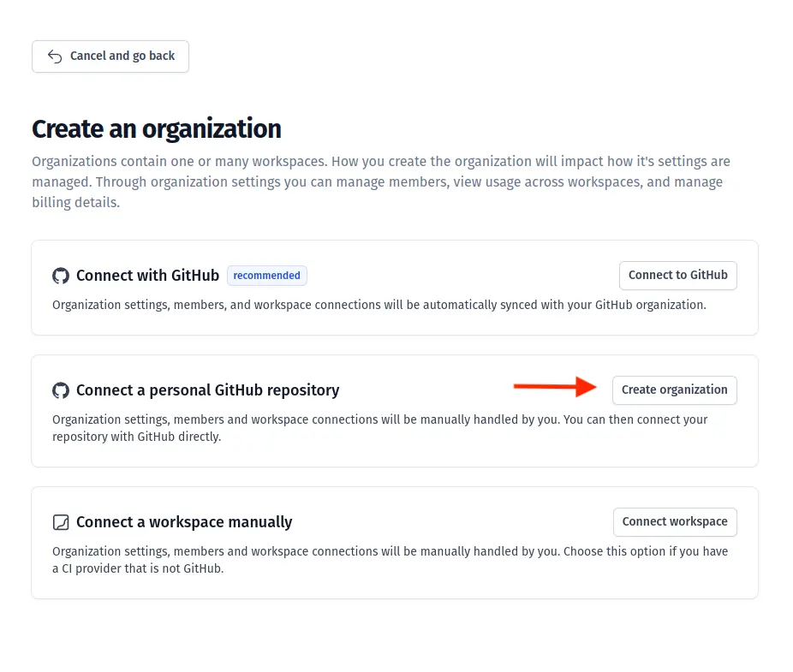
Task: Click the Connect a personal GitHub repository title
Action: click(x=207, y=390)
